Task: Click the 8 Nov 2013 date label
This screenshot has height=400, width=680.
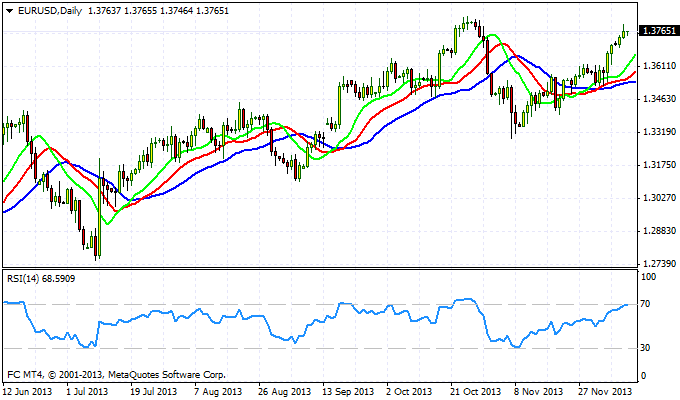Action: point(539,391)
